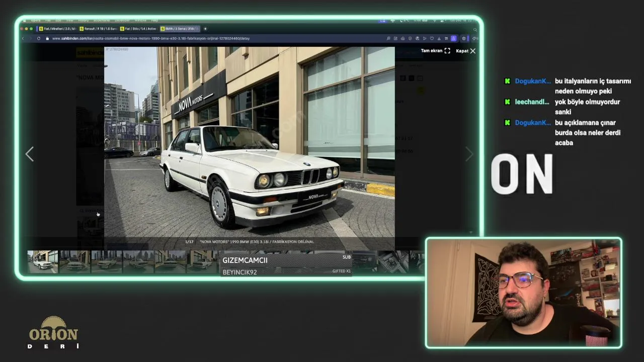Click the magnifier find icon in address bar
Screen dimensions: 644x362
(x=388, y=38)
